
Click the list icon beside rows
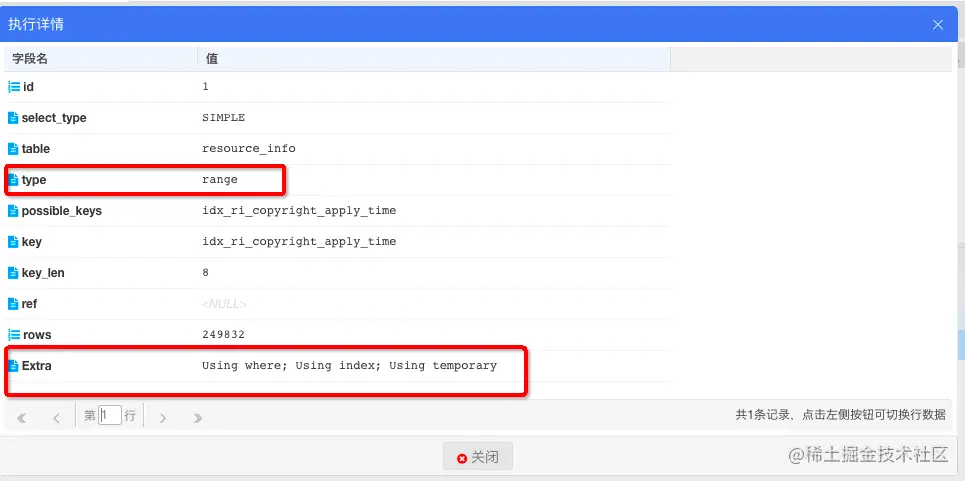pos(14,335)
